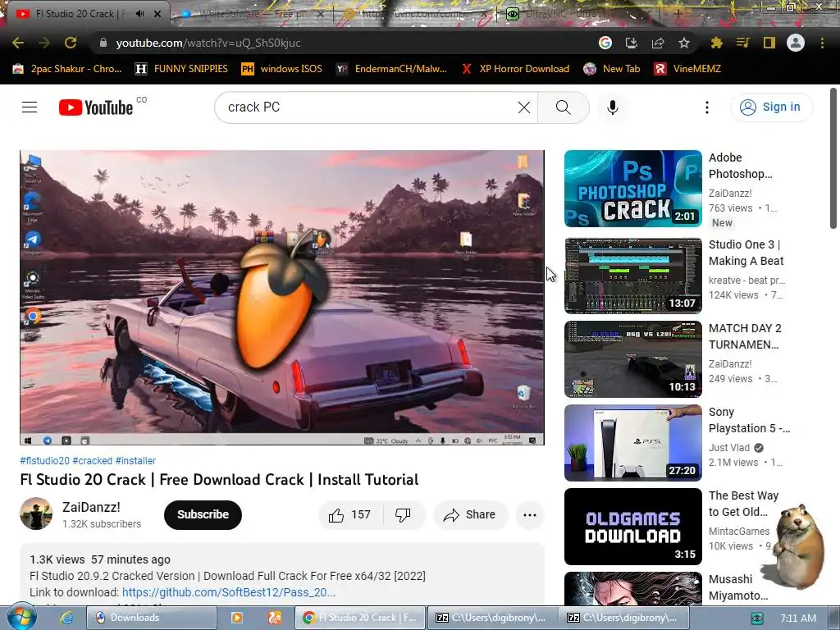Open media control icon in Chrome toolbar
The image size is (840, 630).
click(x=742, y=43)
